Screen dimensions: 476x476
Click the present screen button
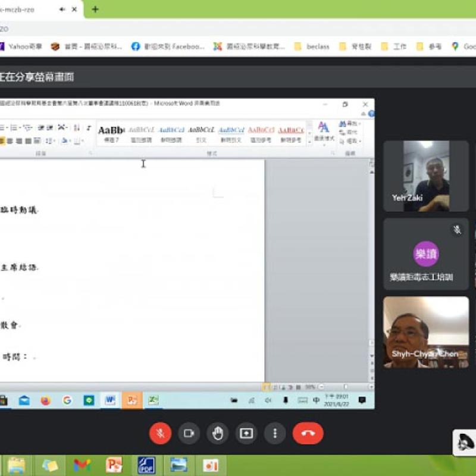246,433
